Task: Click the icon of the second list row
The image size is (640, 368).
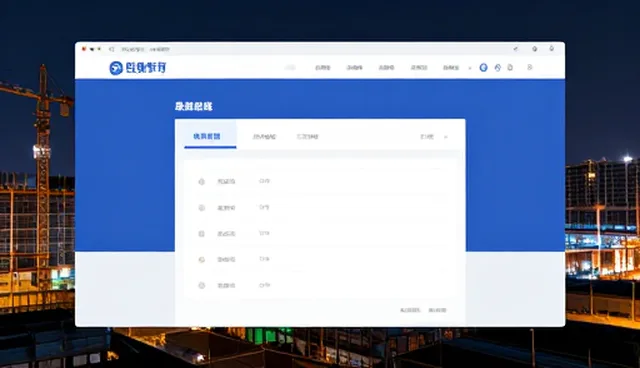Action: tap(202, 208)
